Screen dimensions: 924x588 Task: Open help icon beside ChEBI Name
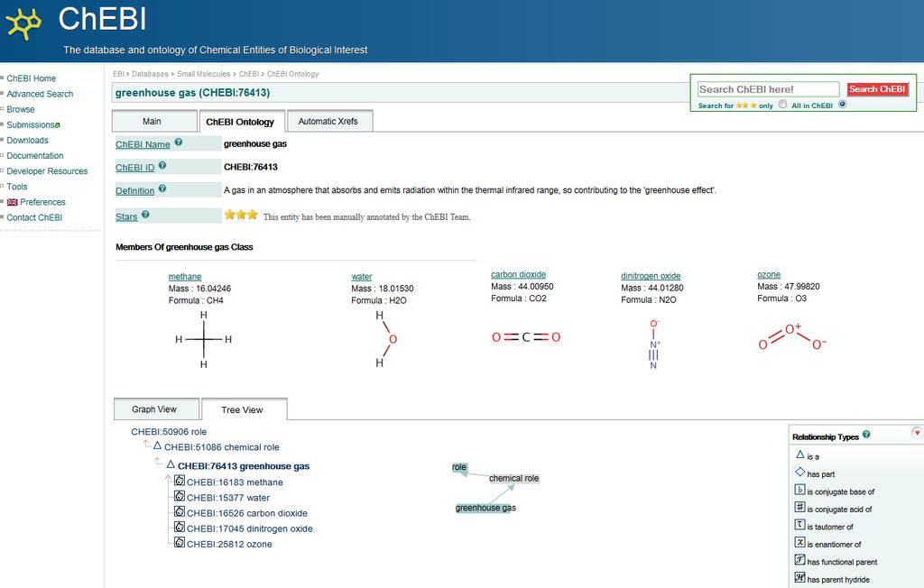click(178, 142)
